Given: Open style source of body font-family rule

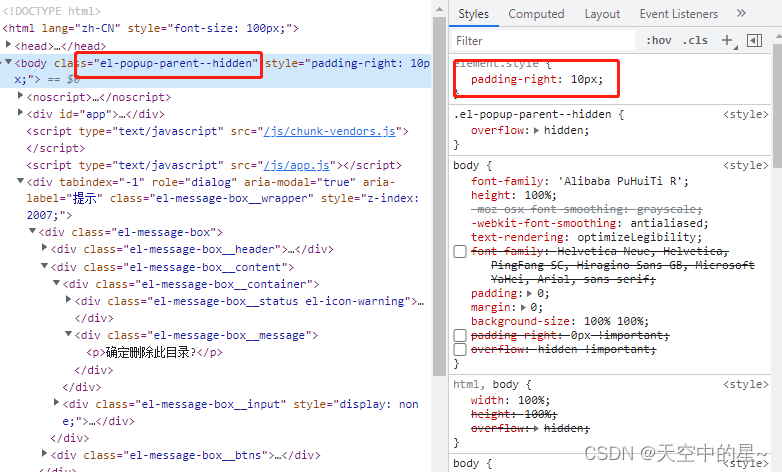Looking at the screenshot, I should [x=746, y=166].
